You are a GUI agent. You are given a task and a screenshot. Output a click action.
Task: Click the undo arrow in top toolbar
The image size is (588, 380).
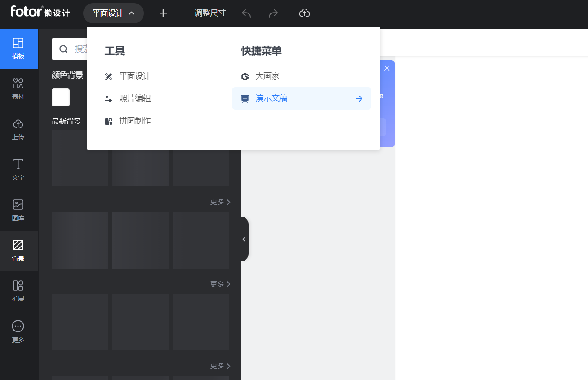[x=246, y=13]
